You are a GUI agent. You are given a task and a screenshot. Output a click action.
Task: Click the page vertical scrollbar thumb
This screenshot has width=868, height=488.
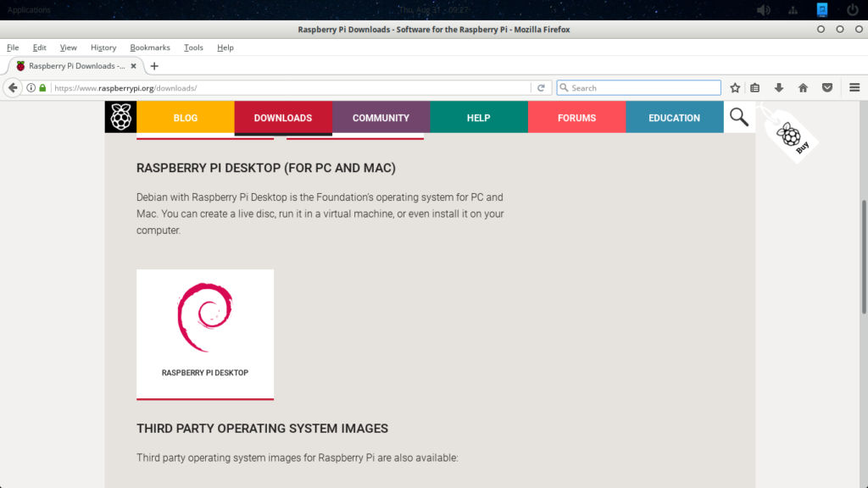864,258
